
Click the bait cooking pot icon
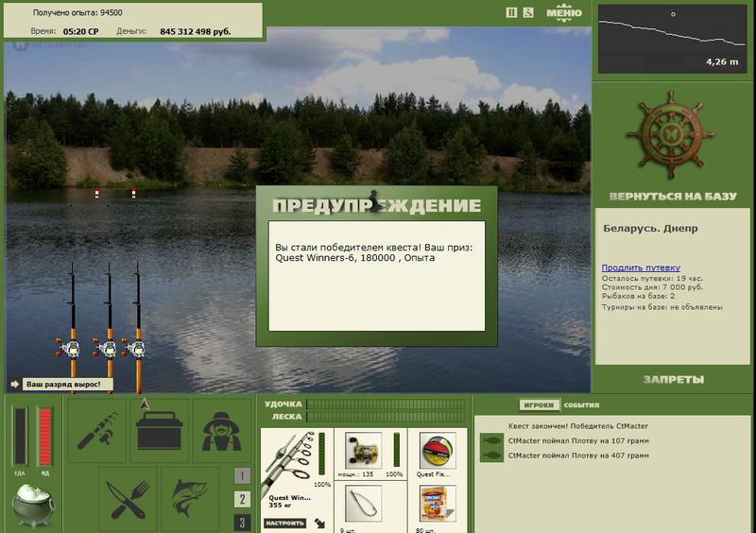tap(33, 505)
